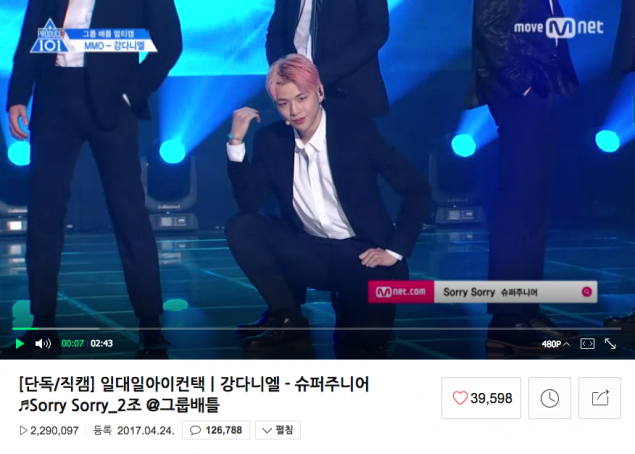Toggle wide theater mode icon

(588, 344)
